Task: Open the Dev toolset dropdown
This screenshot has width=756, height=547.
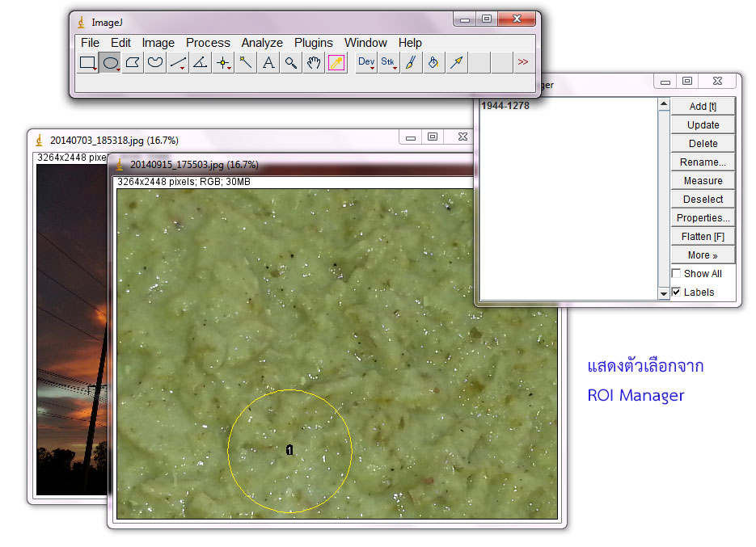Action: pyautogui.click(x=365, y=62)
